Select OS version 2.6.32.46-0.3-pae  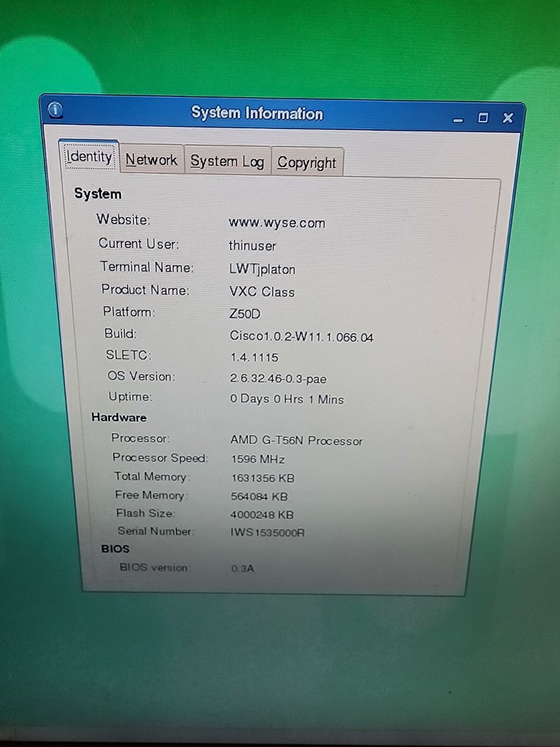click(x=278, y=379)
